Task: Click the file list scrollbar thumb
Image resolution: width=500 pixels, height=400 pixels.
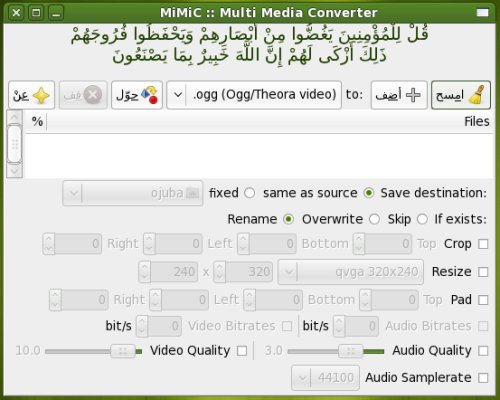Action: click(15, 144)
